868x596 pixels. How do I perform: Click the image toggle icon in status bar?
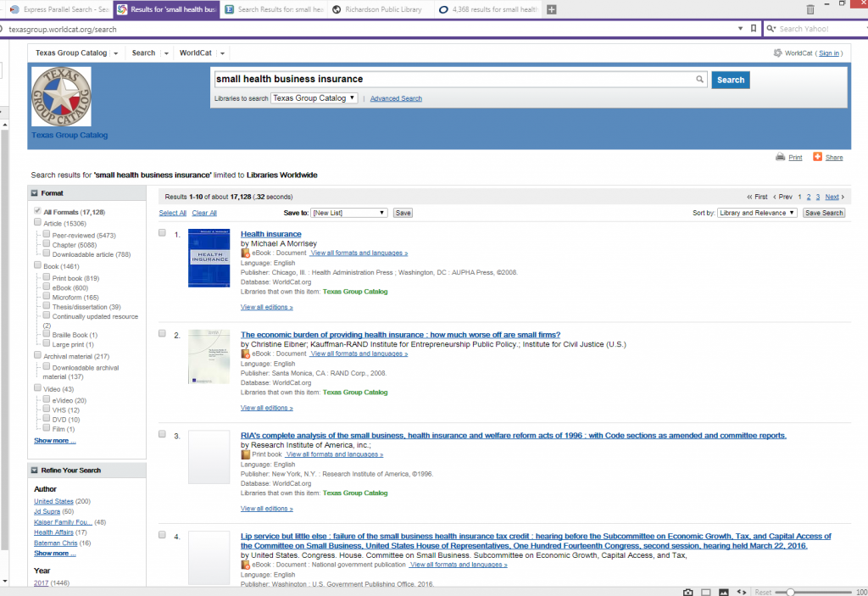point(724,592)
